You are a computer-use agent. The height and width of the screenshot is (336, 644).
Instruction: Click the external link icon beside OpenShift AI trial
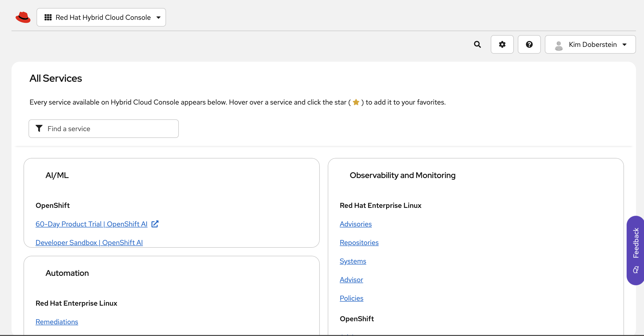[155, 224]
